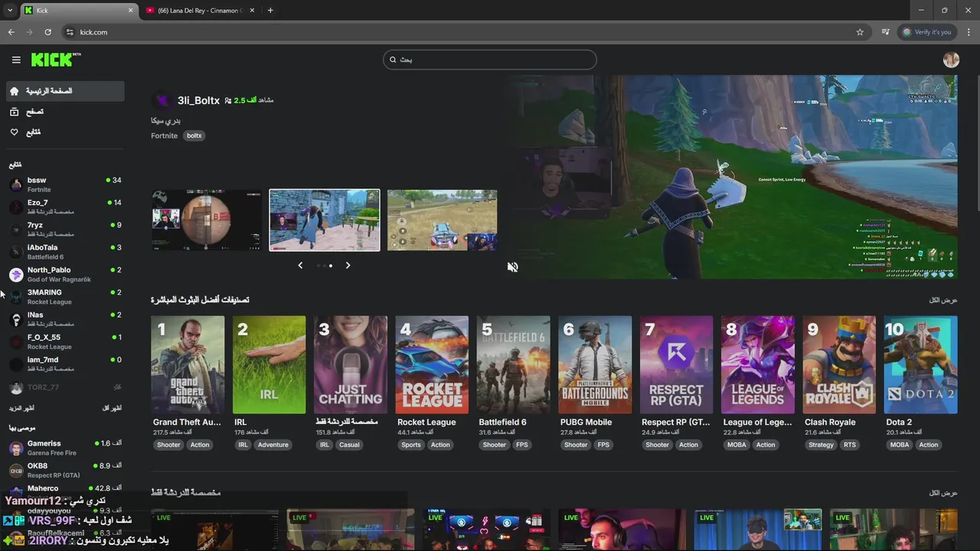Click the search magnifier icon
This screenshot has width=980, height=551.
(393, 60)
